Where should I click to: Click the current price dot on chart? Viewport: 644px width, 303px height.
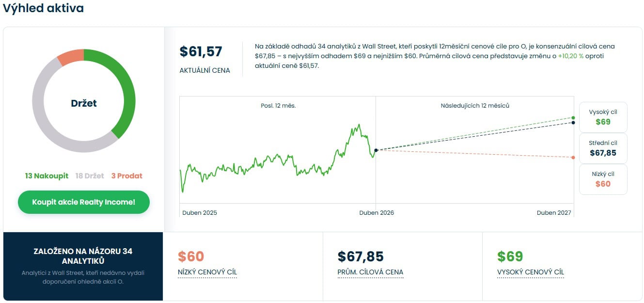point(376,150)
